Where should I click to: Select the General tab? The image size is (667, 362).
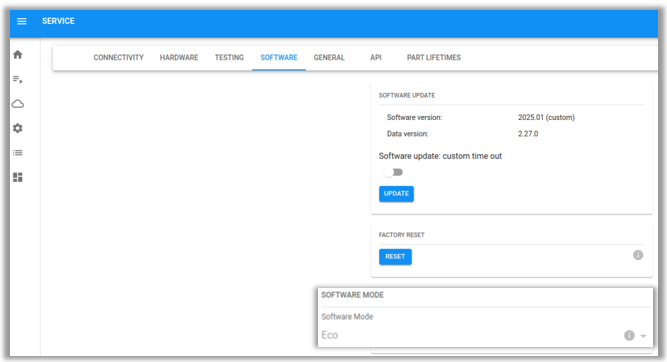329,57
